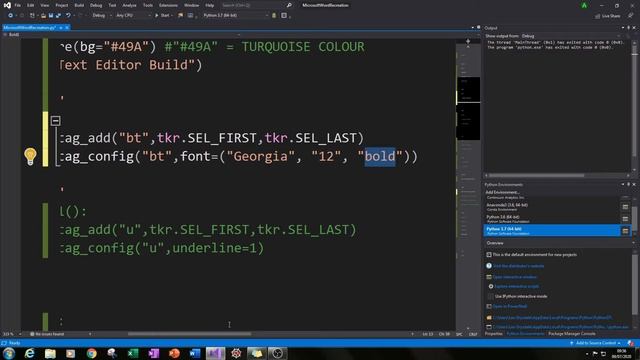Open Internet Explorer from the taskbar

tap(30, 353)
